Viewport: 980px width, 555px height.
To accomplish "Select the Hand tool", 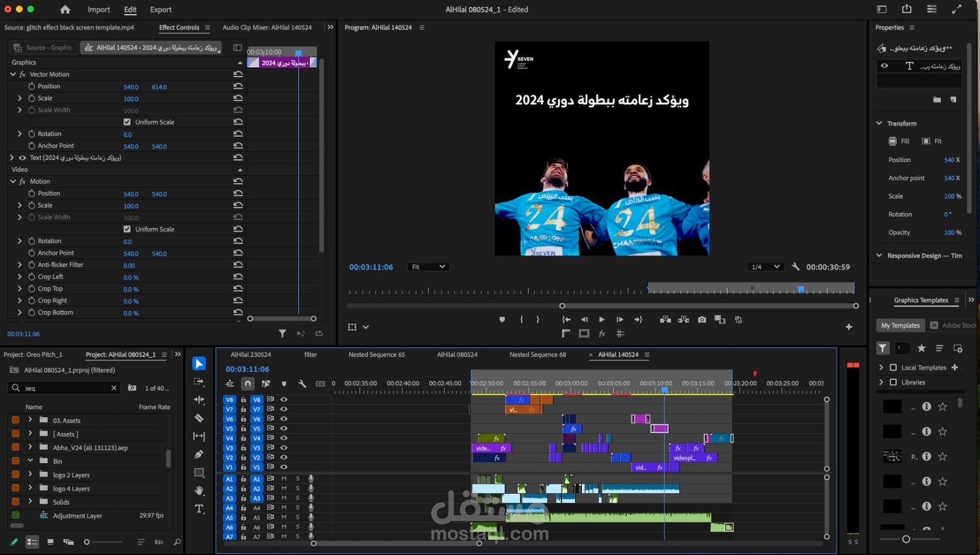I will tap(199, 491).
